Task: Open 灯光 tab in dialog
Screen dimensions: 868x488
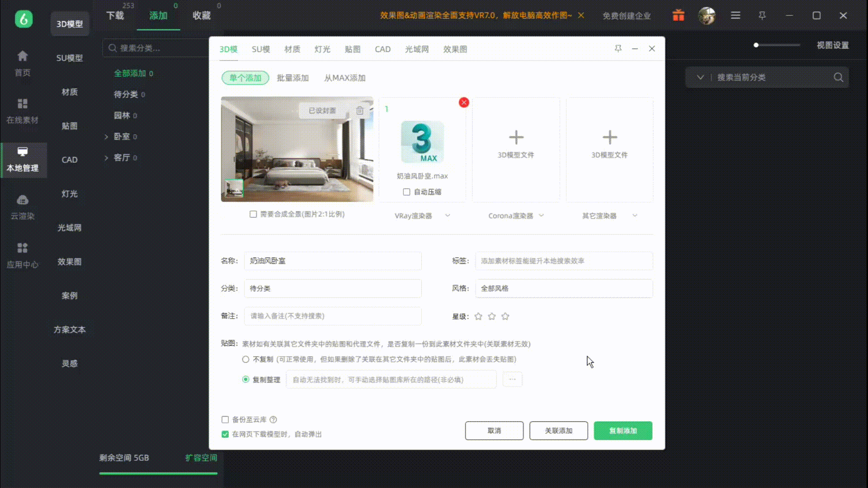Action: tap(322, 49)
